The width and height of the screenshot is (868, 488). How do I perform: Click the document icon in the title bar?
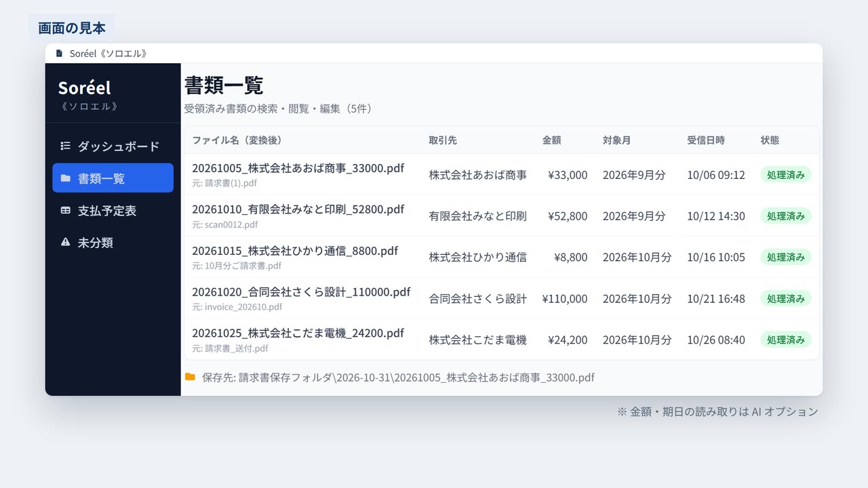point(59,54)
